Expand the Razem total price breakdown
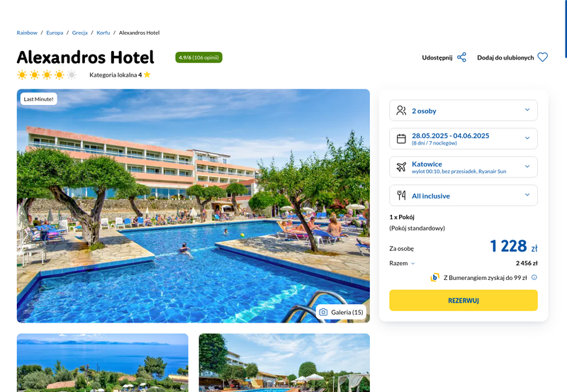 (402, 263)
